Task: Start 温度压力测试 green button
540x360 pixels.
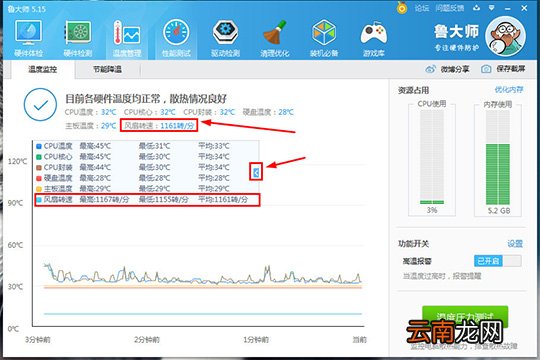Action: (465, 316)
